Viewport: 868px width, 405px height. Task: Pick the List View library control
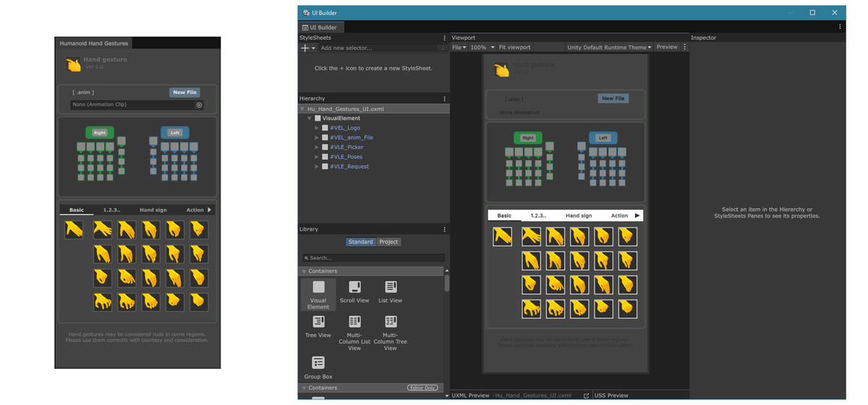click(391, 291)
